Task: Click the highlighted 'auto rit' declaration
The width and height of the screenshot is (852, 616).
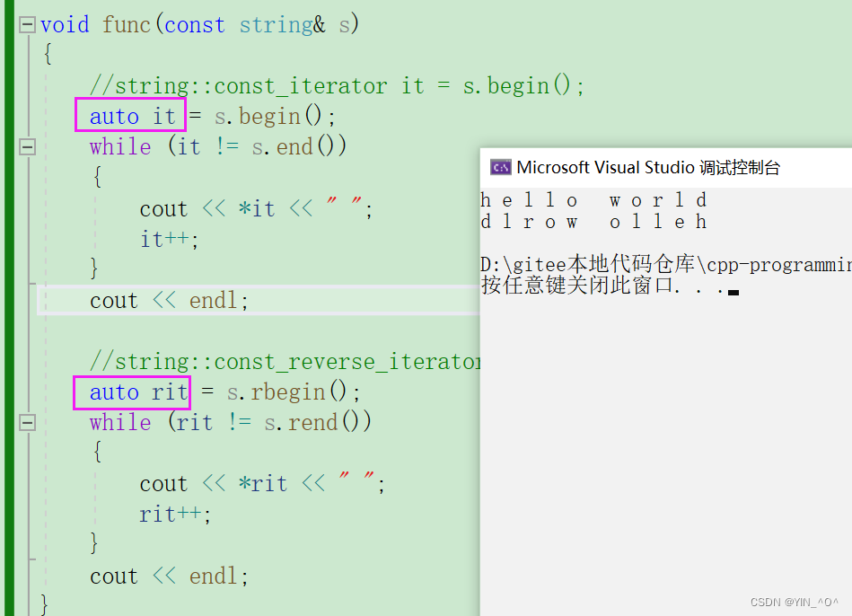Action: click(133, 392)
